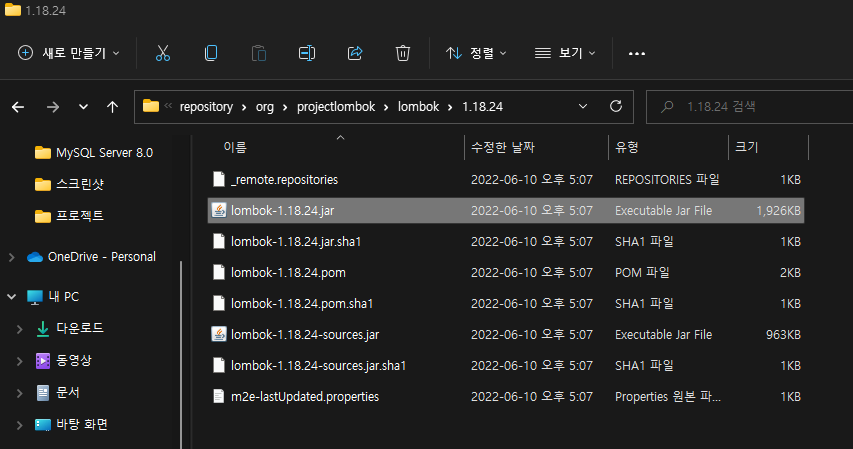Click the lombok breadcrumb

pos(418,107)
